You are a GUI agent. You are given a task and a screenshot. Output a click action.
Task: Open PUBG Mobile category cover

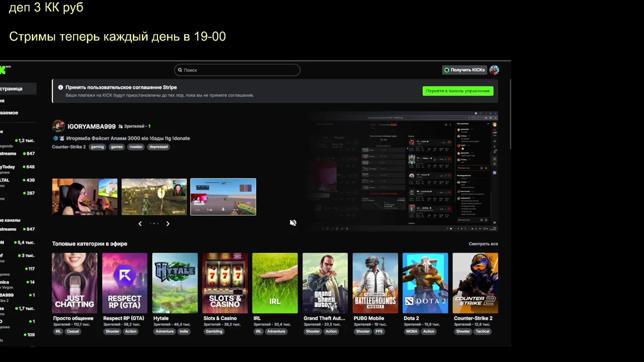(375, 283)
